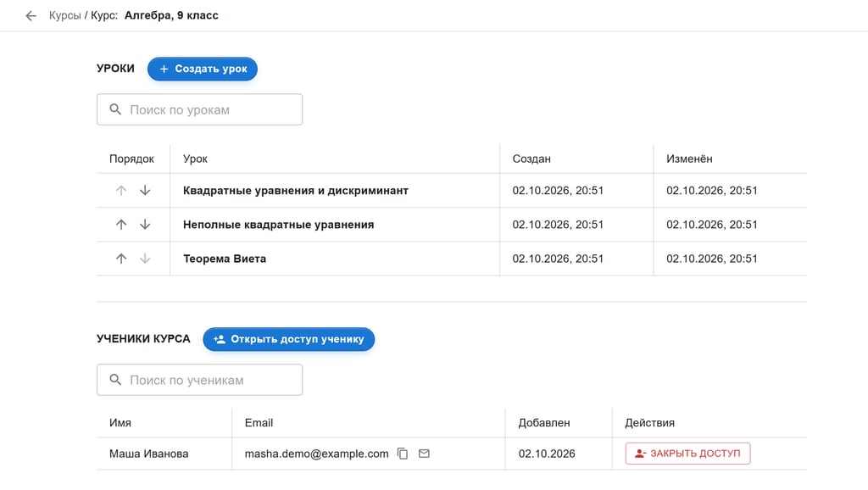868x490 pixels.
Task: Click the УЧЕНИКИ КУРСА section heading
Action: point(143,339)
